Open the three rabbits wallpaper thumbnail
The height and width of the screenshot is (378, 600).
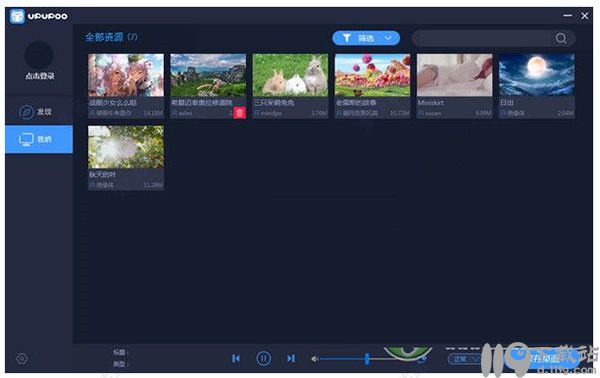coord(290,75)
